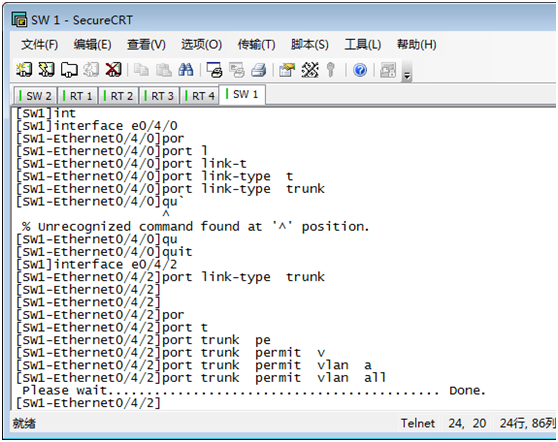Switch to the RT 1 session tab
Image resolution: width=558 pixels, height=442 pixels.
(78, 96)
